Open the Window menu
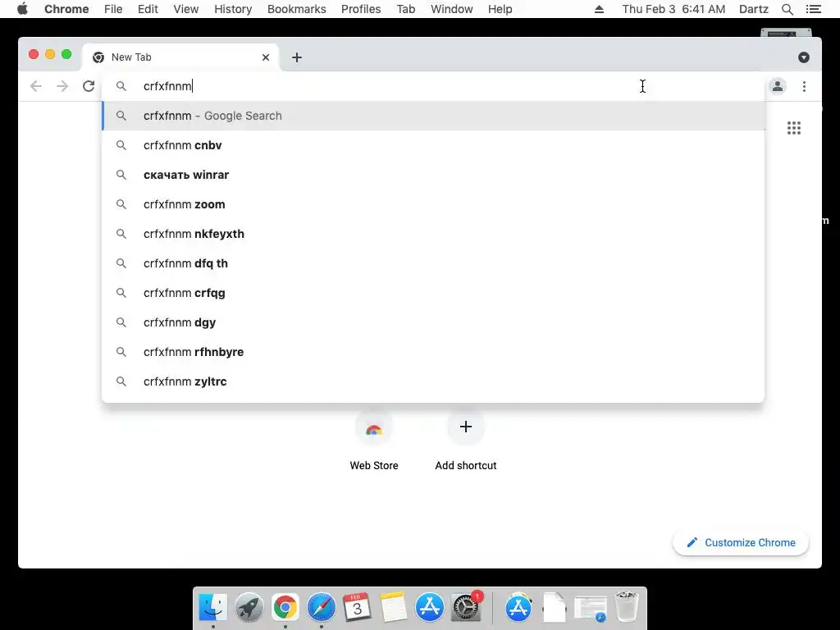The image size is (840, 630). [x=452, y=9]
